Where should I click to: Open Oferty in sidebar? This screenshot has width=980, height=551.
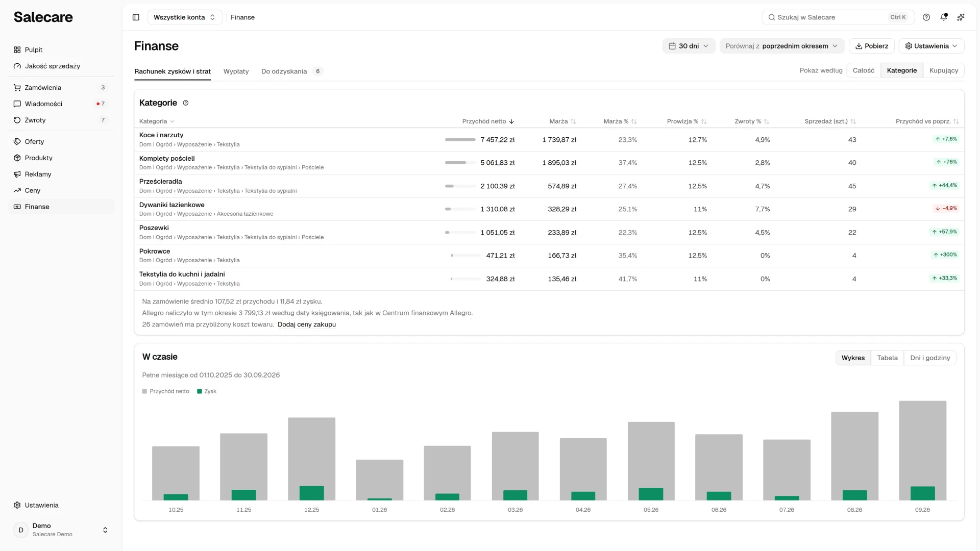pyautogui.click(x=61, y=142)
